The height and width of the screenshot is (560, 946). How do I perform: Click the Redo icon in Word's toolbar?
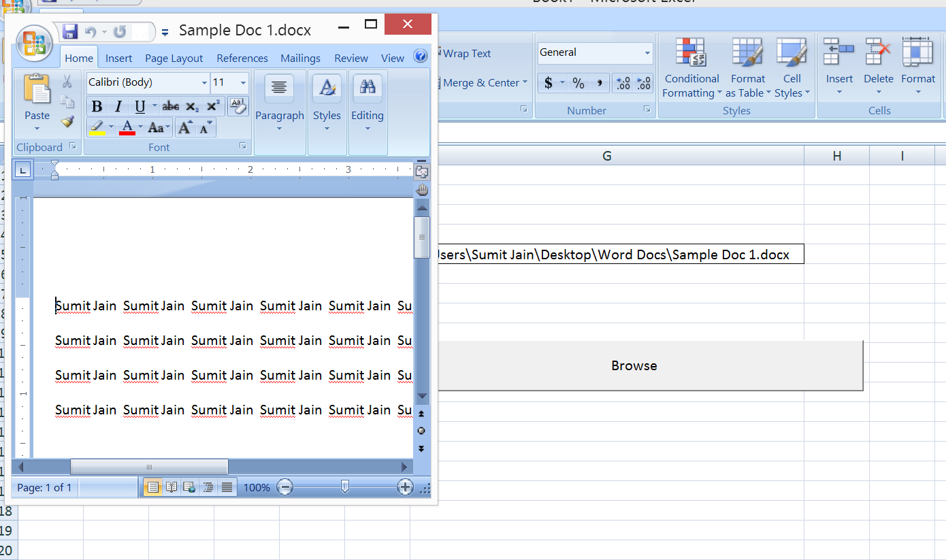point(120,31)
